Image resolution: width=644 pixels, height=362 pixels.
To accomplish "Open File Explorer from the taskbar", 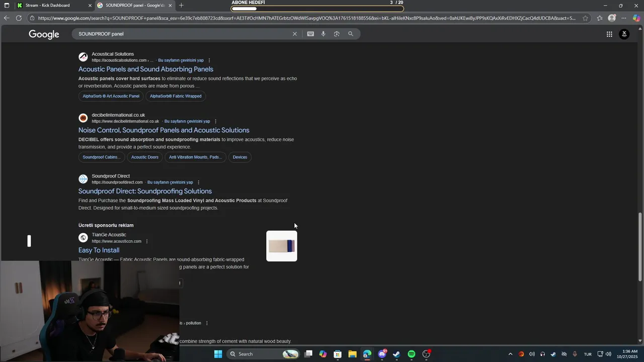I will pyautogui.click(x=352, y=354).
